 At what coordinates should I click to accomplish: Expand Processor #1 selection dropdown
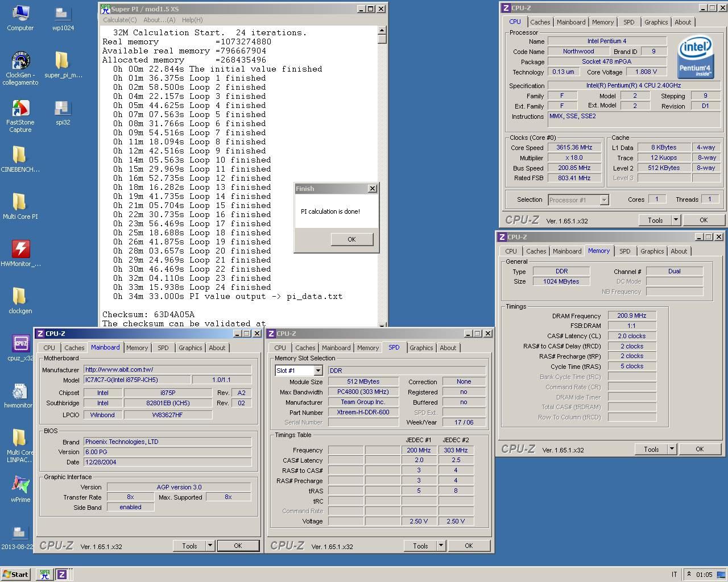pos(604,199)
